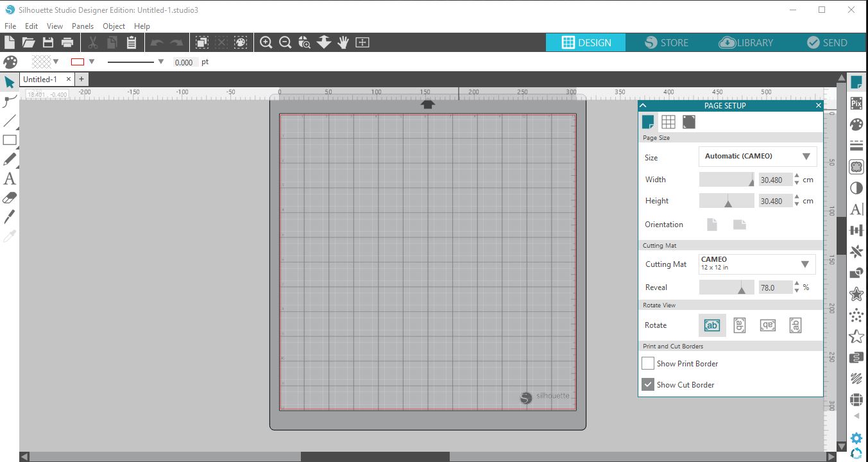Select the Knife tool
Viewport: 868px width, 462px height.
10,217
